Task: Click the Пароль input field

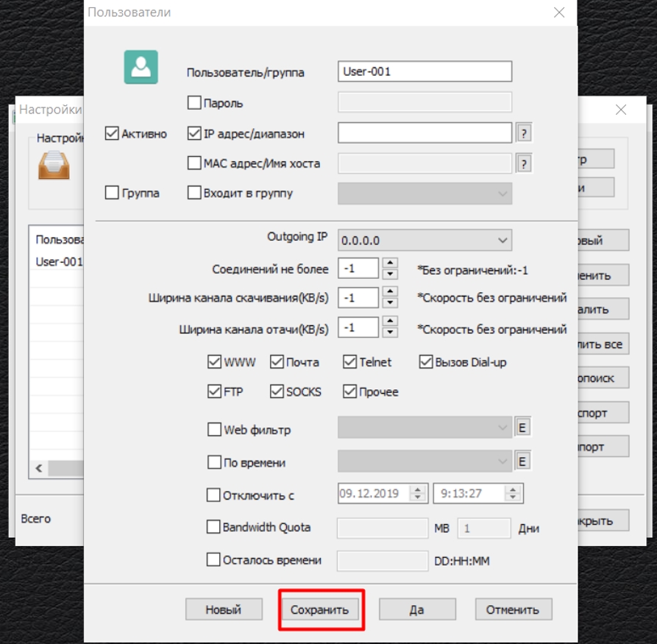Action: coord(425,102)
